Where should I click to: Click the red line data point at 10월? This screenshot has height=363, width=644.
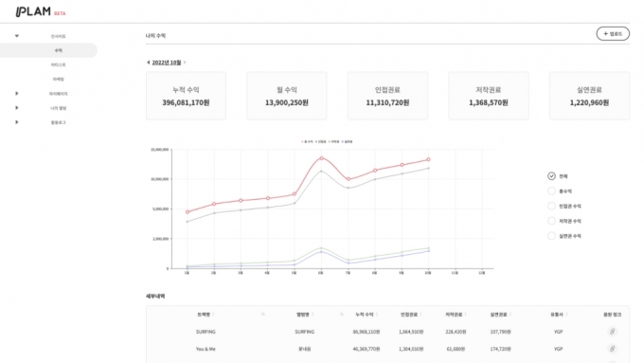(x=428, y=159)
